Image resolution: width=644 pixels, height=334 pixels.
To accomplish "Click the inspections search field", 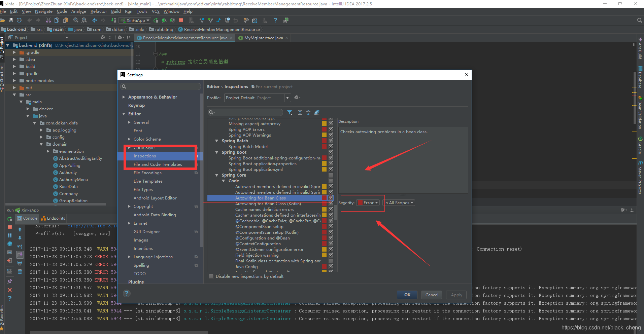I will (x=246, y=112).
